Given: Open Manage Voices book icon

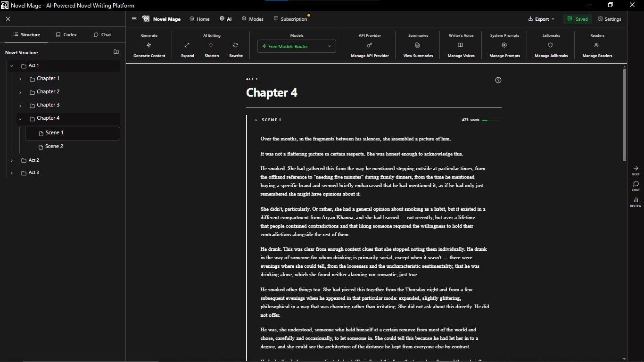Looking at the screenshot, I should click(x=461, y=45).
